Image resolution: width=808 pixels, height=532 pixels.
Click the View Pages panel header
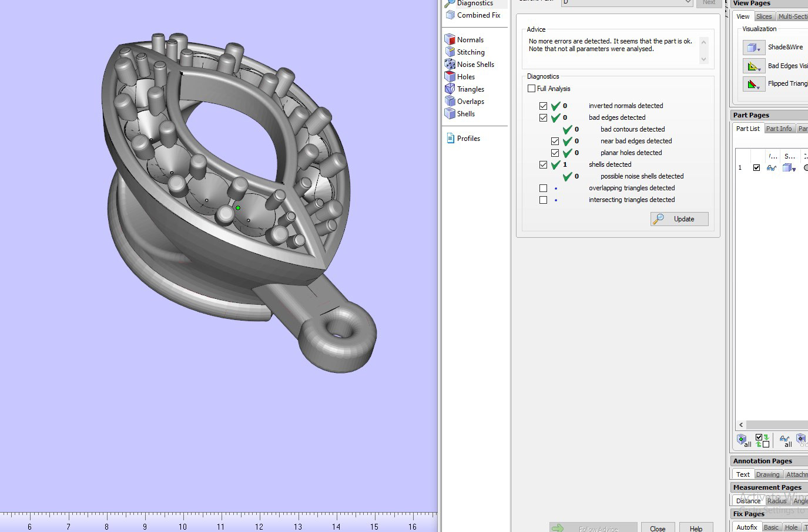(770, 4)
